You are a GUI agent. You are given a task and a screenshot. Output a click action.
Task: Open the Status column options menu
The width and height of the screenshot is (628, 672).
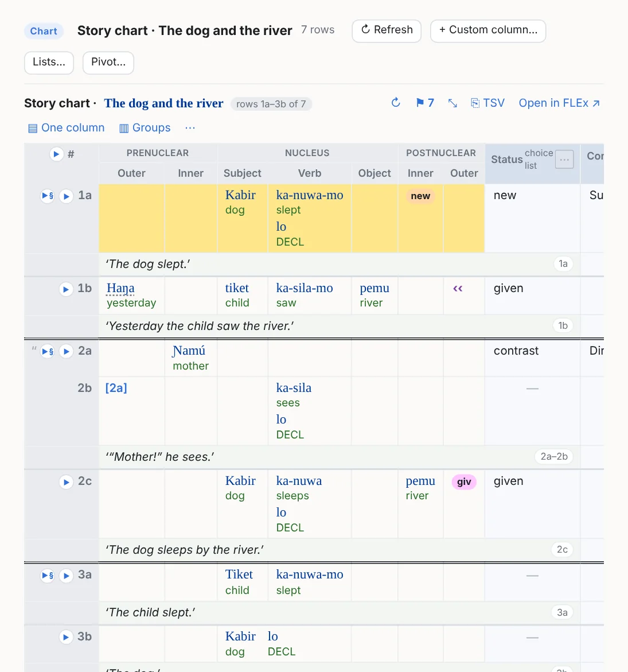tap(564, 160)
